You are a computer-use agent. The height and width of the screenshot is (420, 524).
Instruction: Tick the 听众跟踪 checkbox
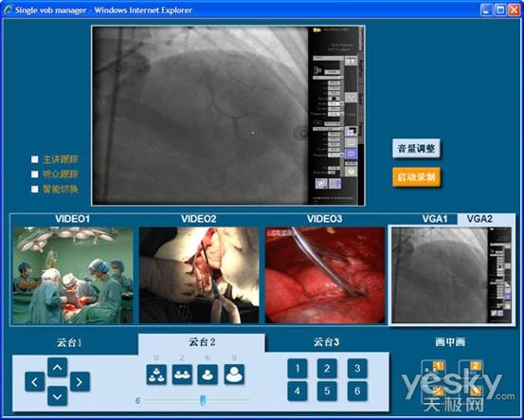pyautogui.click(x=35, y=174)
